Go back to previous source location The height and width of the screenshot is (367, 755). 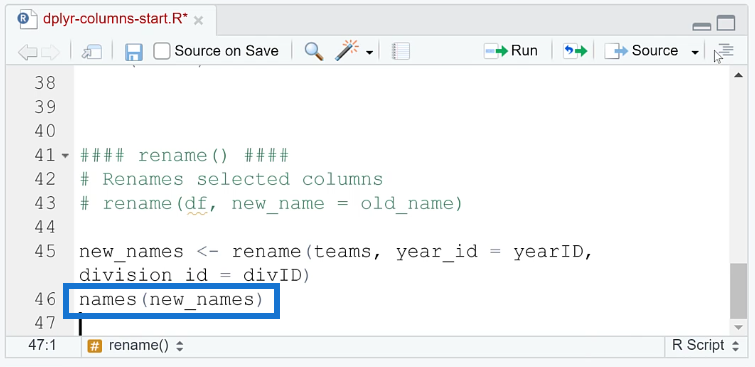click(x=27, y=52)
